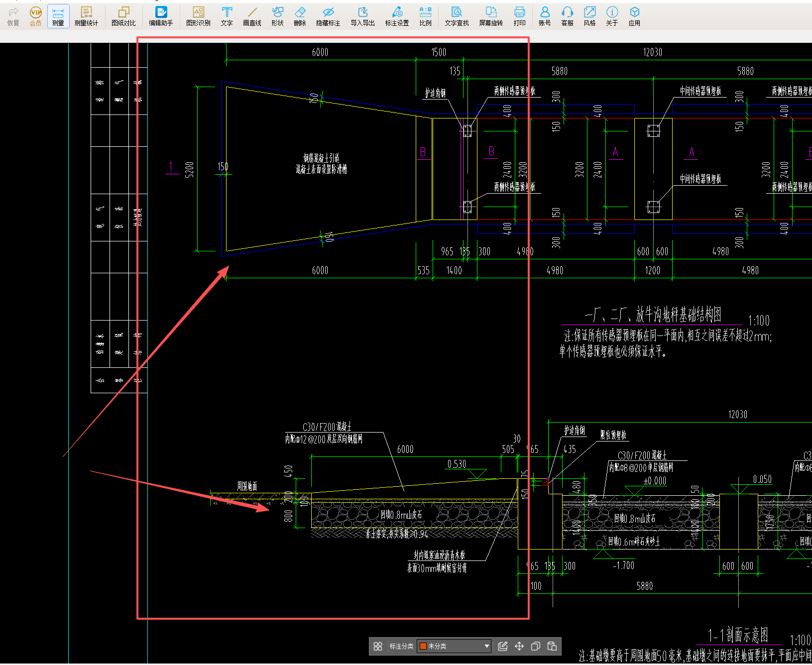The width and height of the screenshot is (812, 665).
Task: Open 导入导出 import and export
Action: tap(362, 16)
